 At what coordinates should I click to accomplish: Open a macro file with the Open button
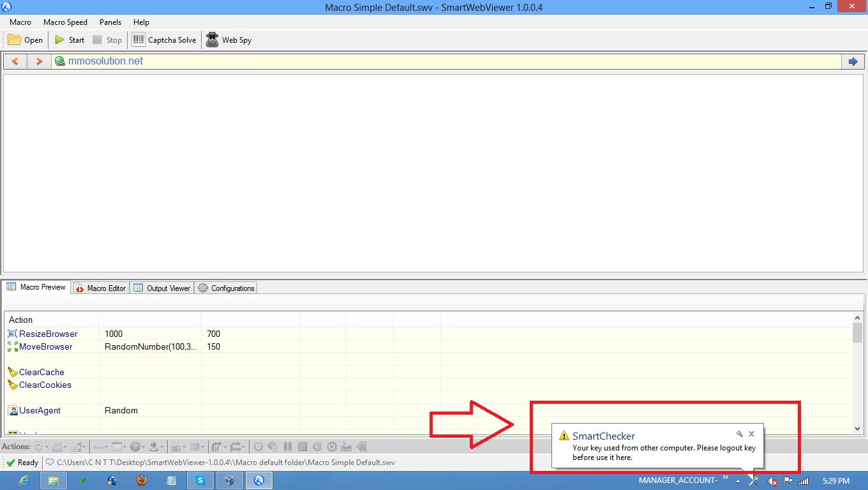[x=26, y=40]
